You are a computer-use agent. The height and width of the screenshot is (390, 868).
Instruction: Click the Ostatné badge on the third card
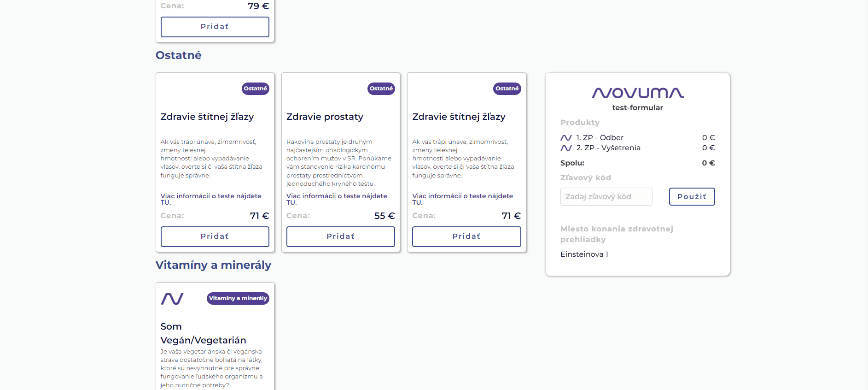coord(507,89)
